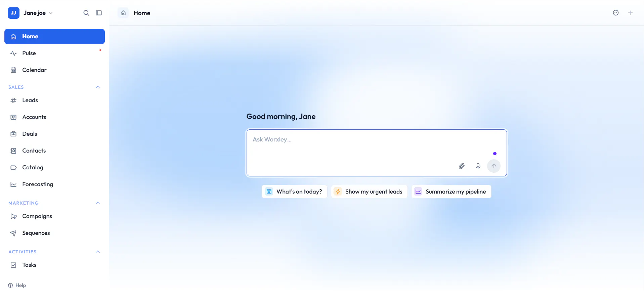The height and width of the screenshot is (291, 644).
Task: Toggle the sidebar panel icon
Action: coord(99,13)
